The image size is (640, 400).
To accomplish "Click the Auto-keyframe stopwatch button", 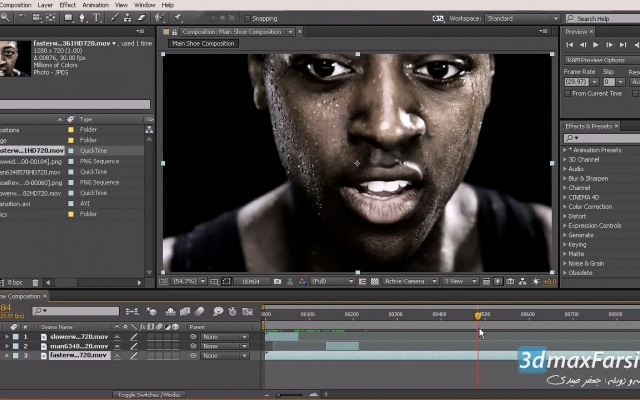I will point(232,312).
